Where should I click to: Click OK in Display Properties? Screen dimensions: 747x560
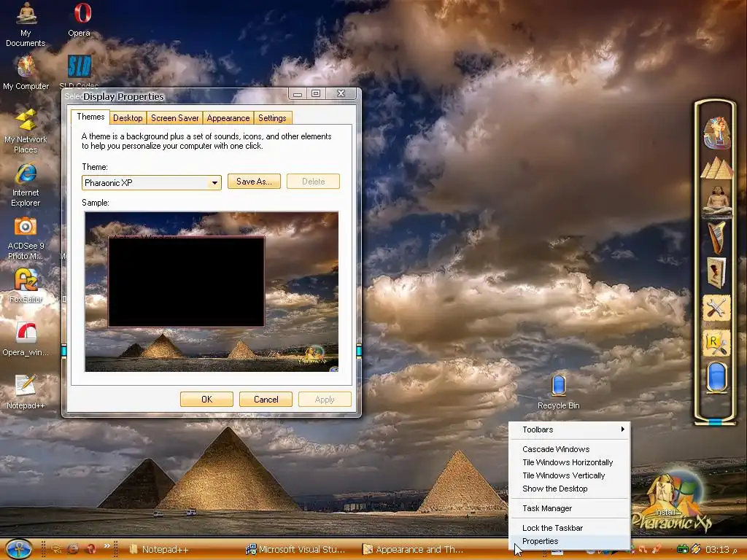(x=206, y=400)
